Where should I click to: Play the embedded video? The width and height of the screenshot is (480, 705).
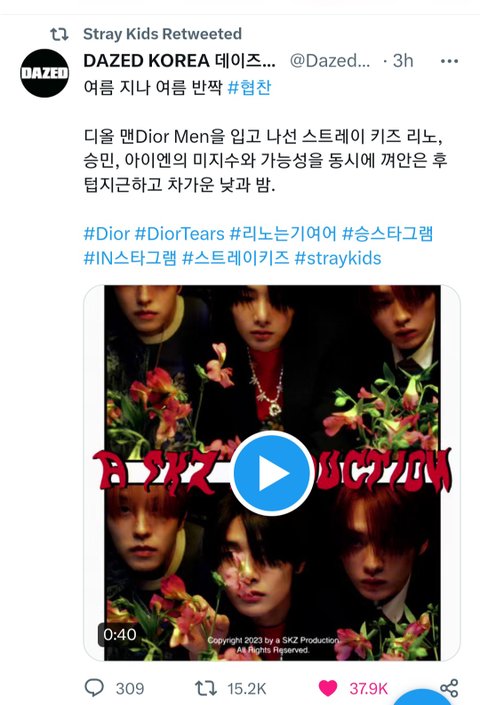click(x=272, y=473)
